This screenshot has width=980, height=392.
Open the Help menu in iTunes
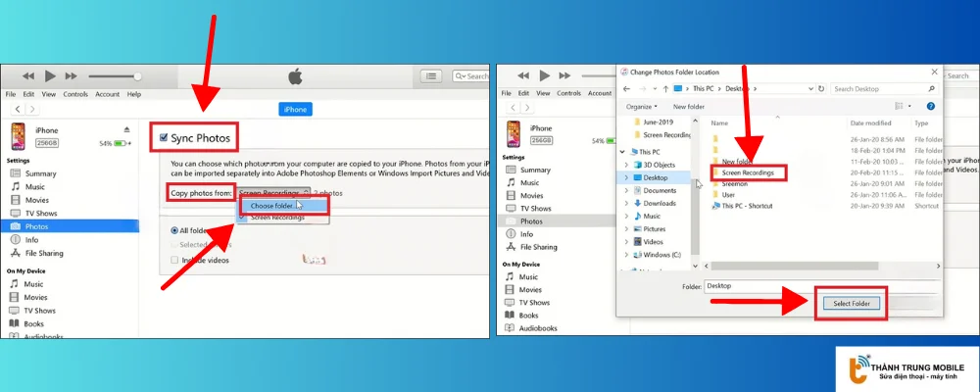(133, 94)
